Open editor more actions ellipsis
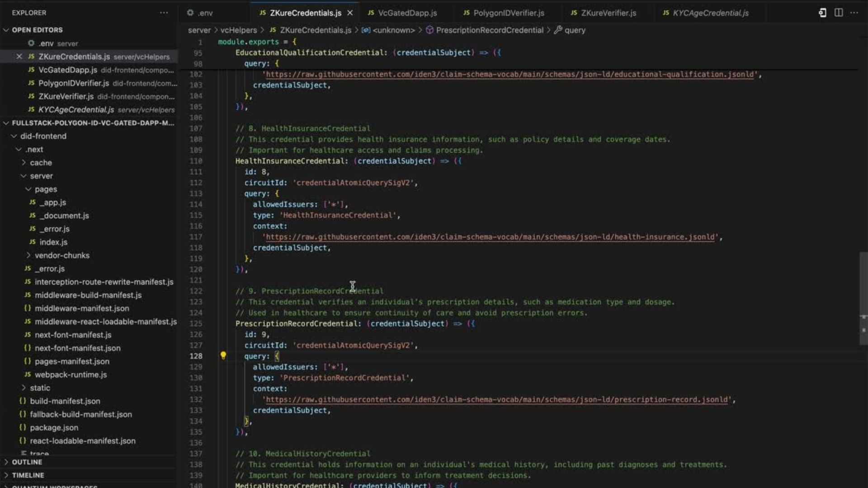Image resolution: width=868 pixels, height=488 pixels. pyautogui.click(x=854, y=13)
